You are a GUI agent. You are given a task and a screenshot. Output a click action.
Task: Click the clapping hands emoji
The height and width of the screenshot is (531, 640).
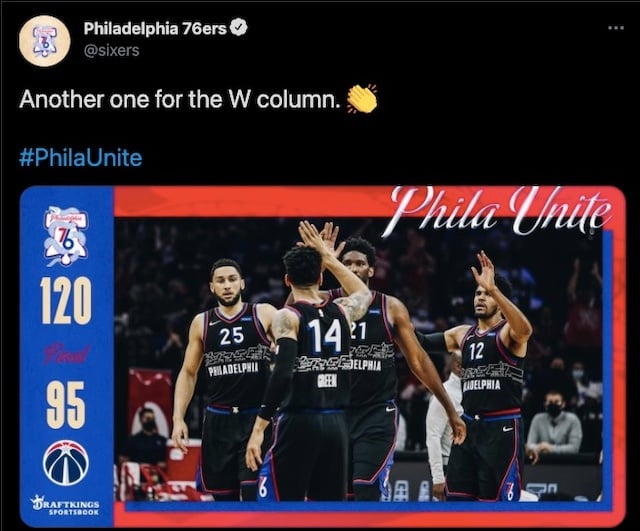(362, 98)
